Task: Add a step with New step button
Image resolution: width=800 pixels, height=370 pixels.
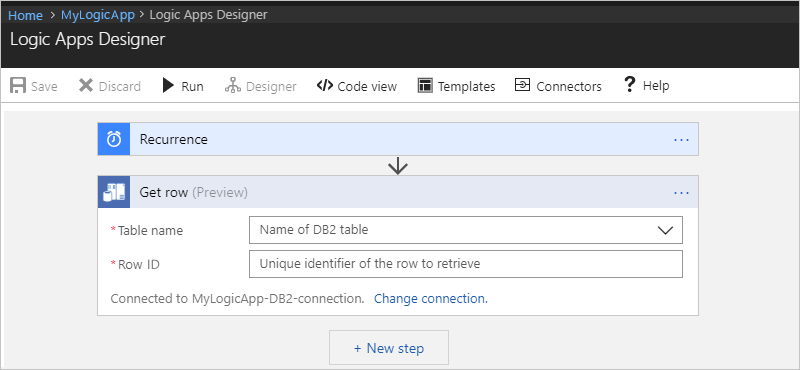Action: click(x=389, y=348)
